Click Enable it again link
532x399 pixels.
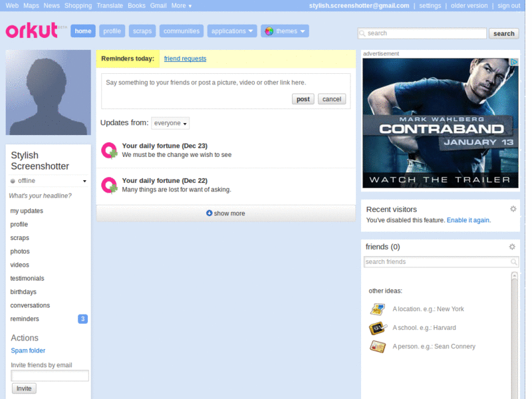[468, 220]
